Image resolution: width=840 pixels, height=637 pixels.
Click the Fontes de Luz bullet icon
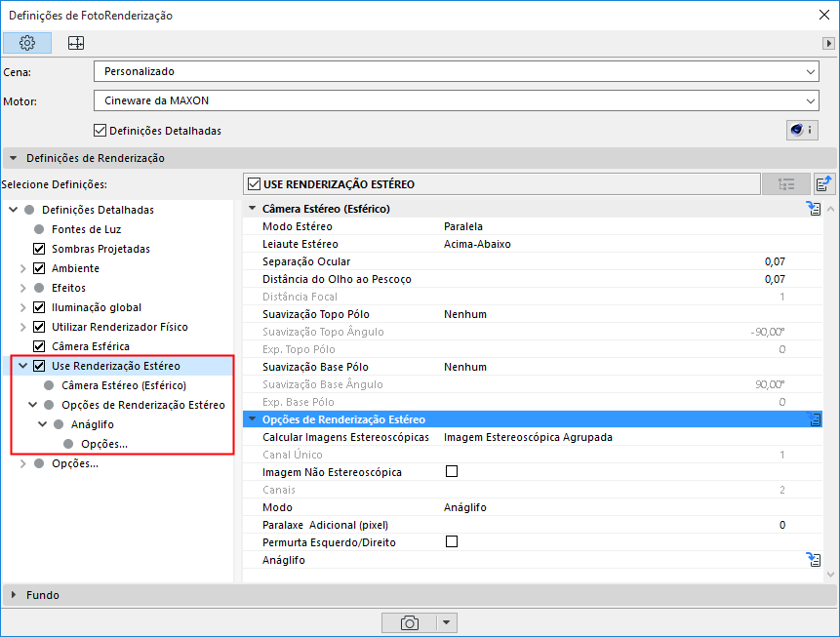coord(39,229)
